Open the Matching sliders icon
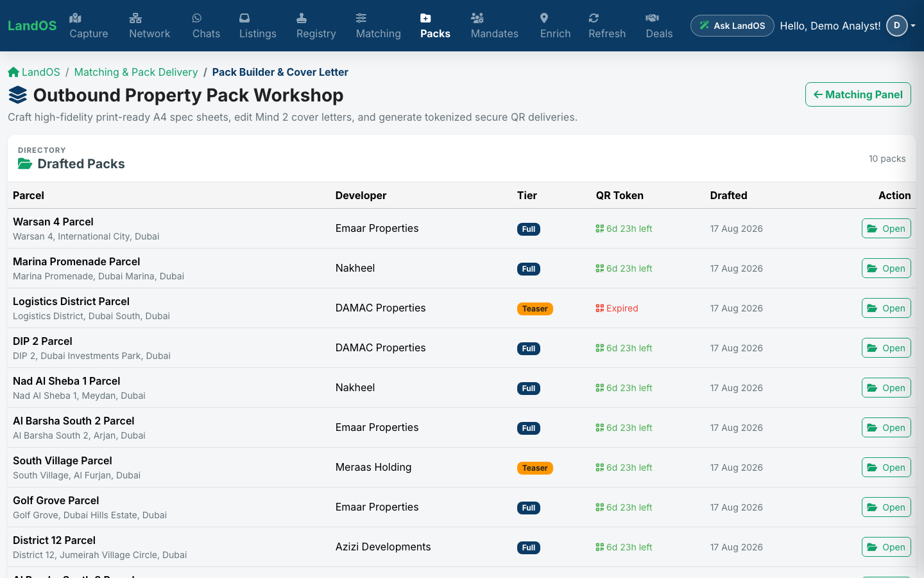 tap(361, 18)
